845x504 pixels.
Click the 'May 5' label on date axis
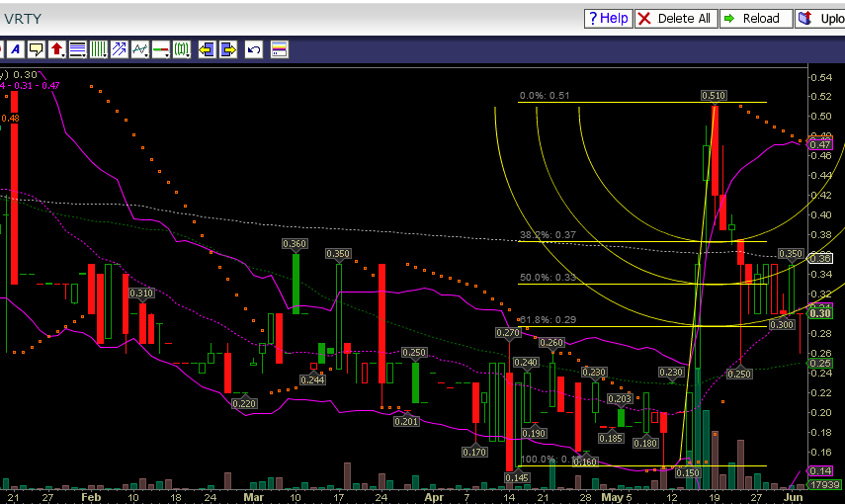[x=617, y=497]
